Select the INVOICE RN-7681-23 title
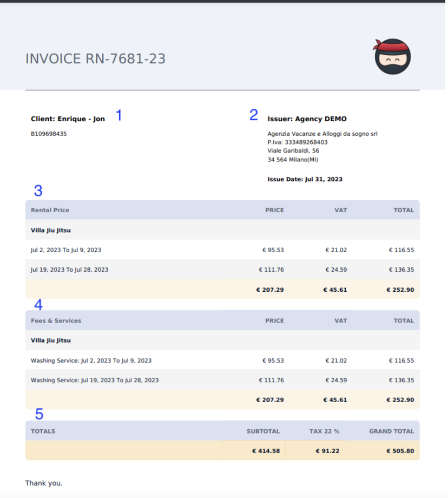Screen dimensions: 448x498 (x=95, y=59)
